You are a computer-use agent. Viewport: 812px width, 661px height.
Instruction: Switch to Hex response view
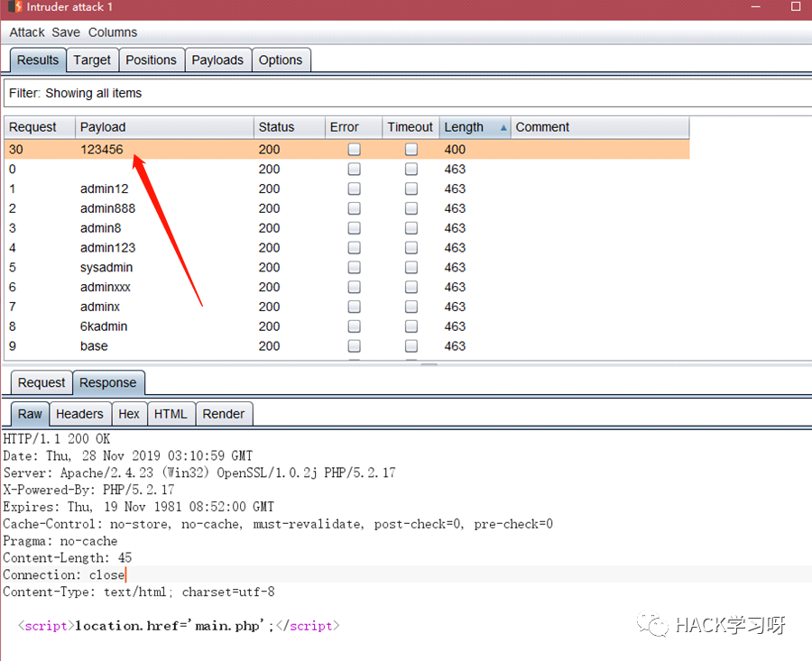point(129,414)
